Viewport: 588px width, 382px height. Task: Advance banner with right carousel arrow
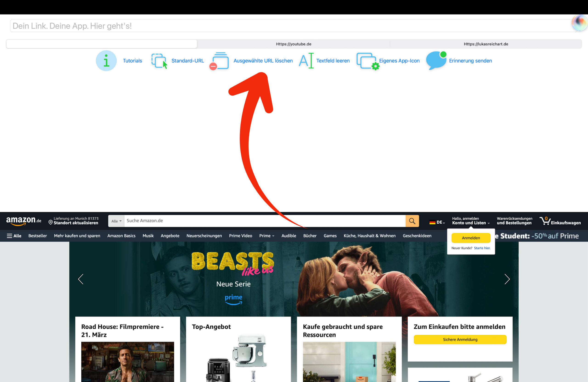507,279
